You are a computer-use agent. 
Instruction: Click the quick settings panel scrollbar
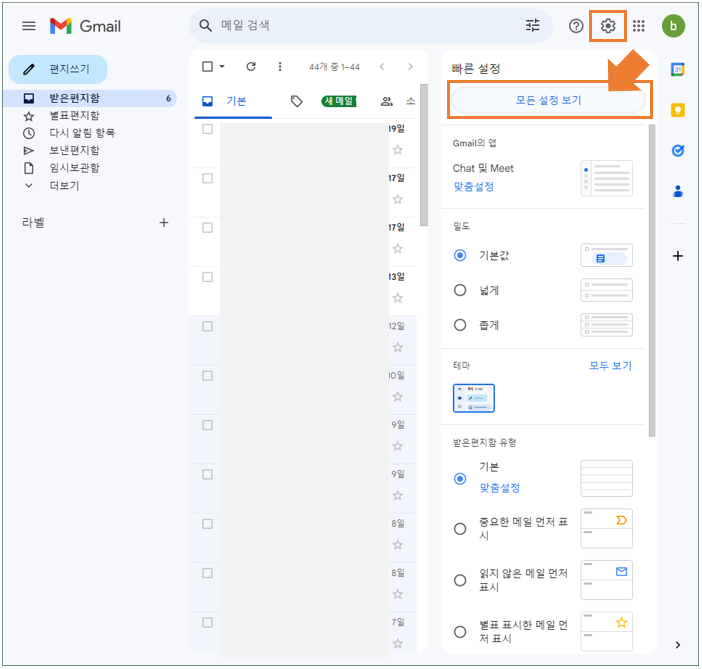pos(652,280)
